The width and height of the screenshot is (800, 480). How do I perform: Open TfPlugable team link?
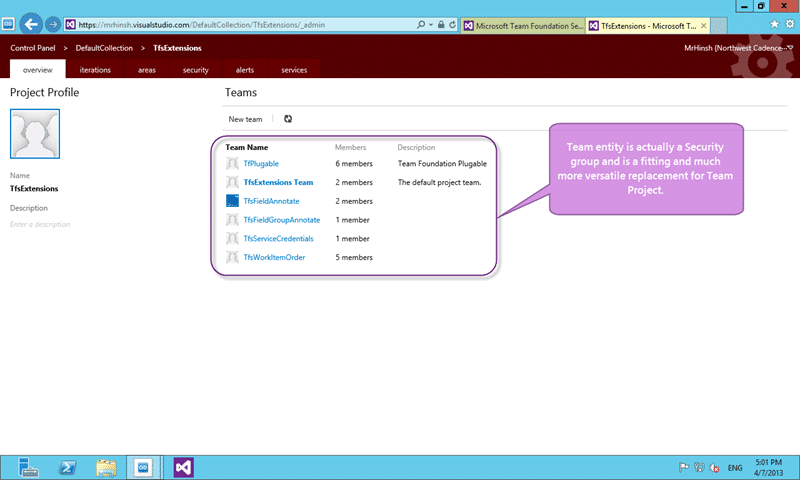click(261, 164)
